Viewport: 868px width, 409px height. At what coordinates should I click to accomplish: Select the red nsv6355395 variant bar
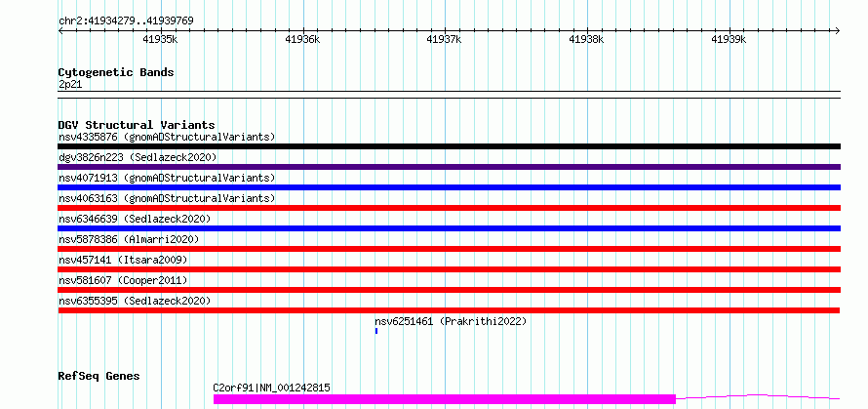[x=449, y=310]
